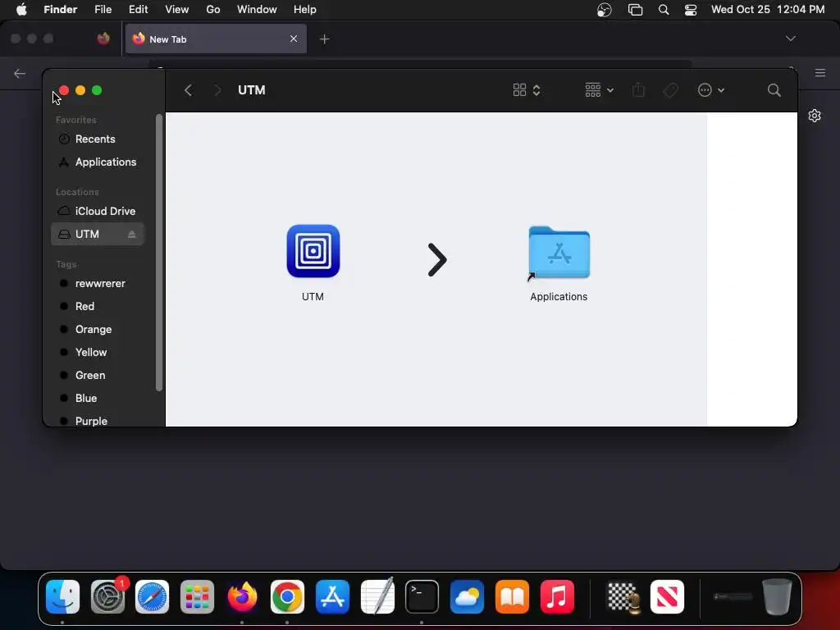Launch Safari from the Dock
This screenshot has height=630, width=840.
pos(152,597)
